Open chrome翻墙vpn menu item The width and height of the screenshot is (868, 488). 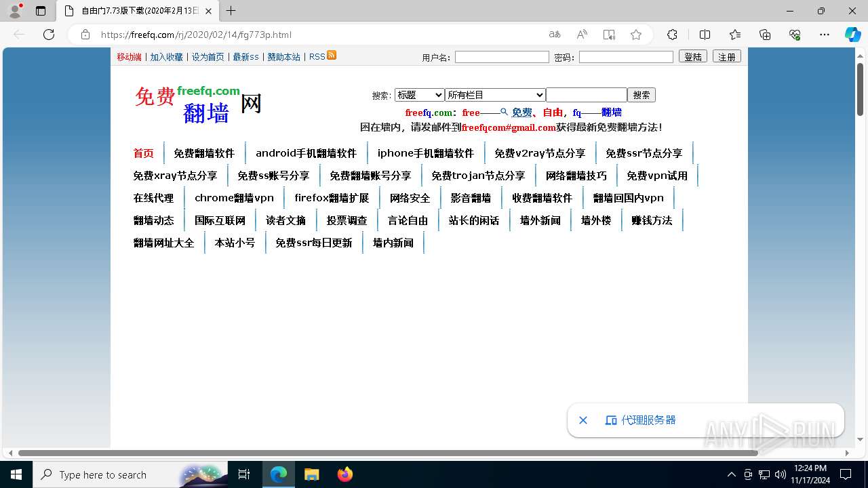234,198
